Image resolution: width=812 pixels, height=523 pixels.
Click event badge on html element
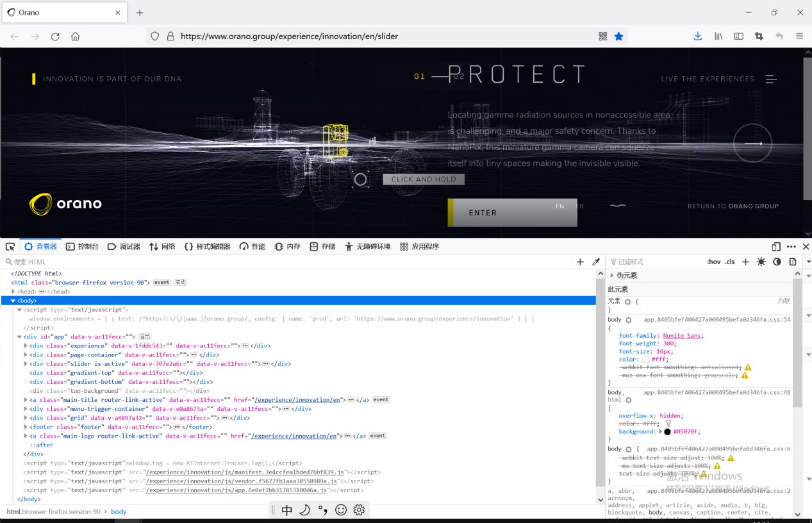(162, 283)
